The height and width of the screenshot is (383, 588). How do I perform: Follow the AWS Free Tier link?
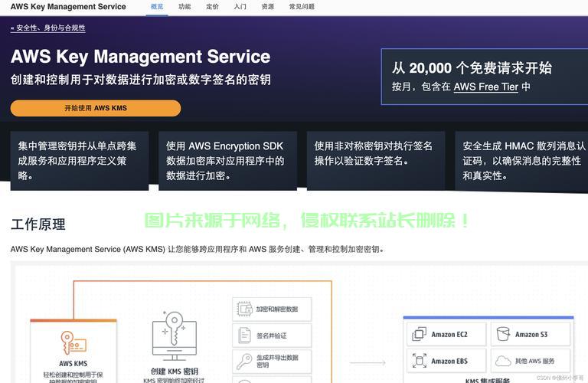(x=485, y=87)
